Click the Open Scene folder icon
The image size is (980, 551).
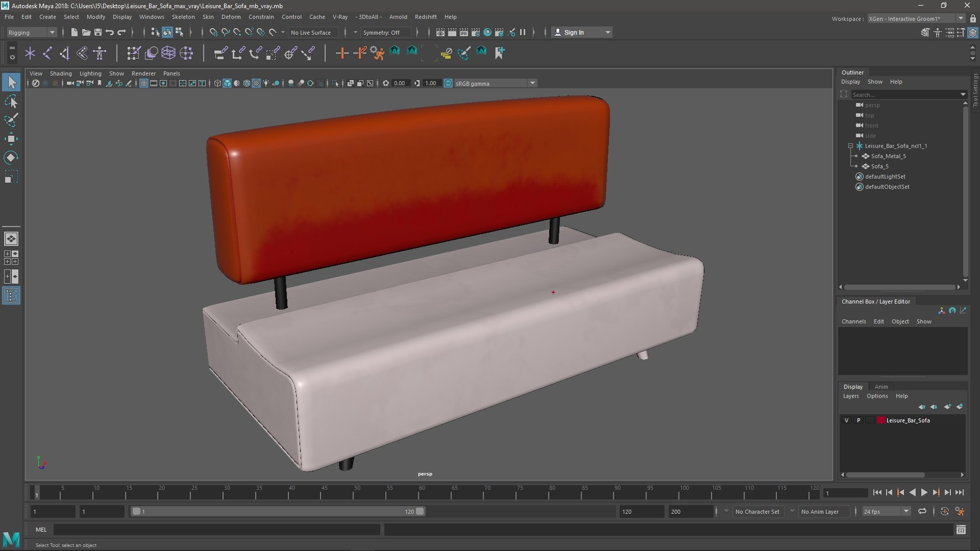(x=86, y=32)
